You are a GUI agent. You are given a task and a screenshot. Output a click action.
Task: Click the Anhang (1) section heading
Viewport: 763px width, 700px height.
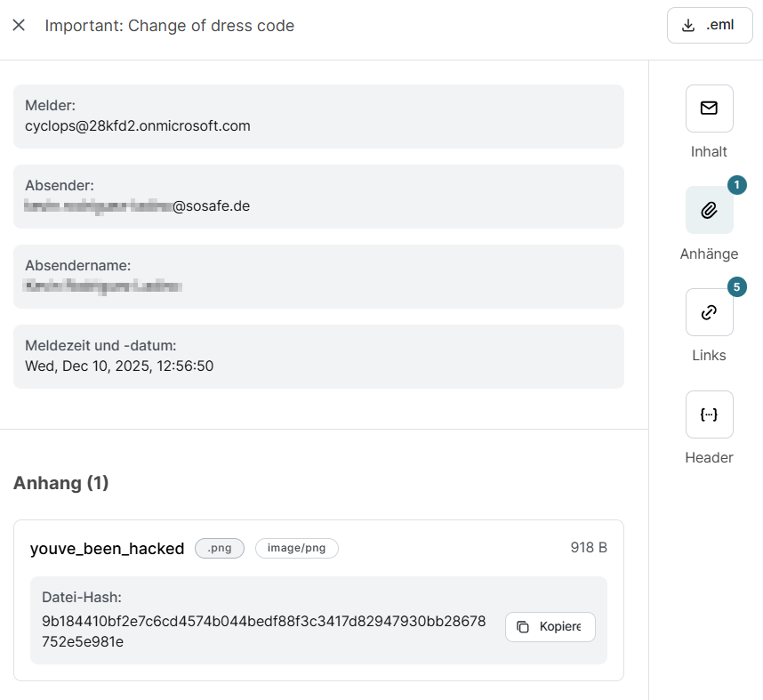(60, 483)
